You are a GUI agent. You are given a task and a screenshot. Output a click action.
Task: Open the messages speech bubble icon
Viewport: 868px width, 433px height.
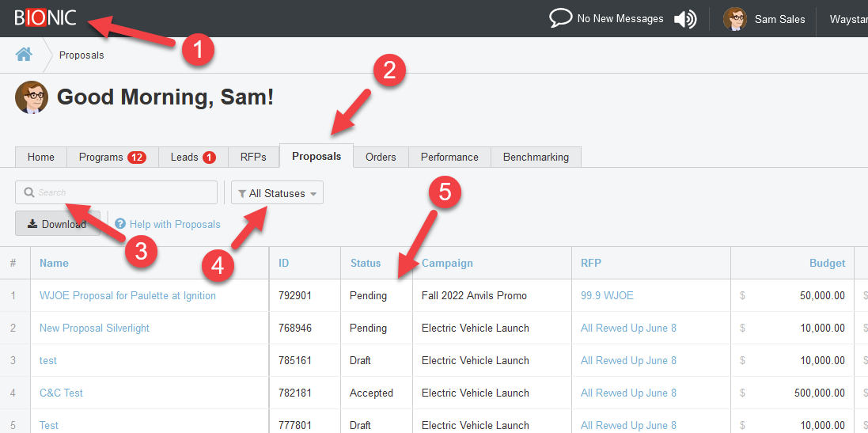(x=560, y=18)
